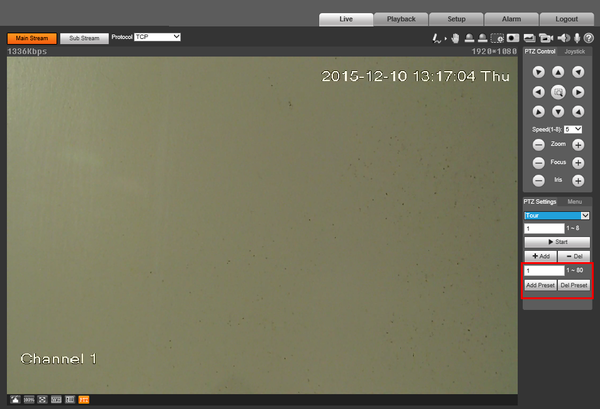This screenshot has height=409, width=600.
Task: Pan PTZ left with the left arrow
Action: tap(538, 92)
